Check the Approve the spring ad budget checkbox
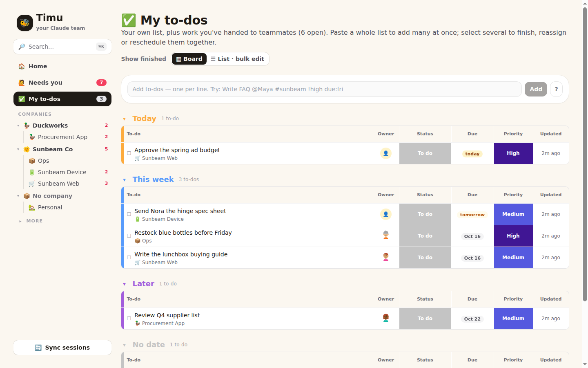 129,153
